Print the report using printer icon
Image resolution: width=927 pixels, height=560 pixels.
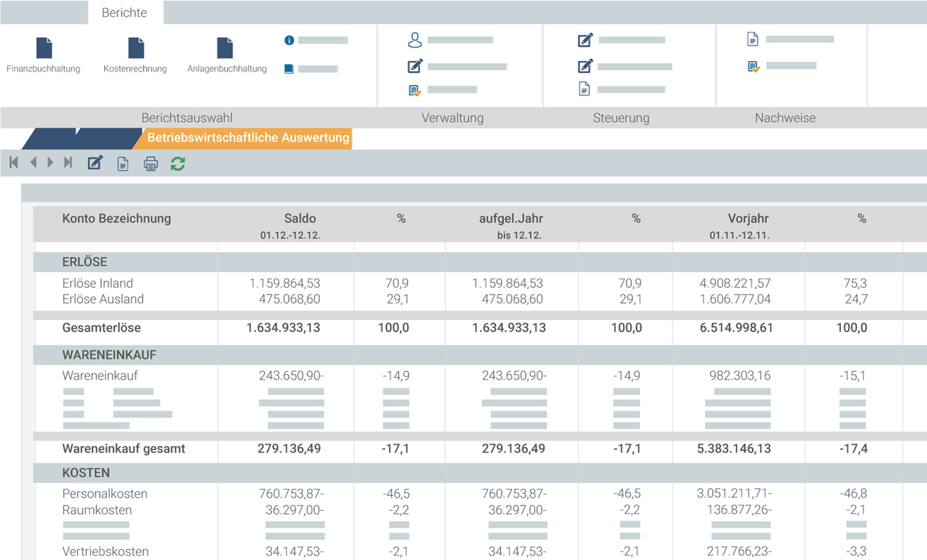point(150,164)
